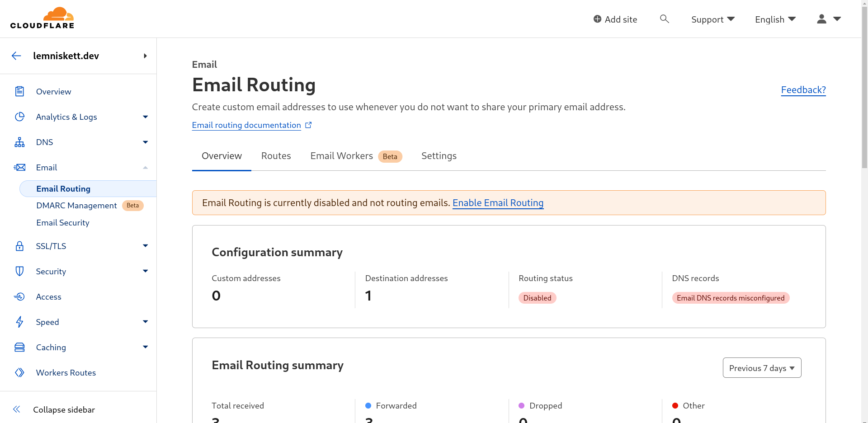Screen dimensions: 868x423
Task: Click the Dropped purple legend dot
Action: [x=521, y=406]
